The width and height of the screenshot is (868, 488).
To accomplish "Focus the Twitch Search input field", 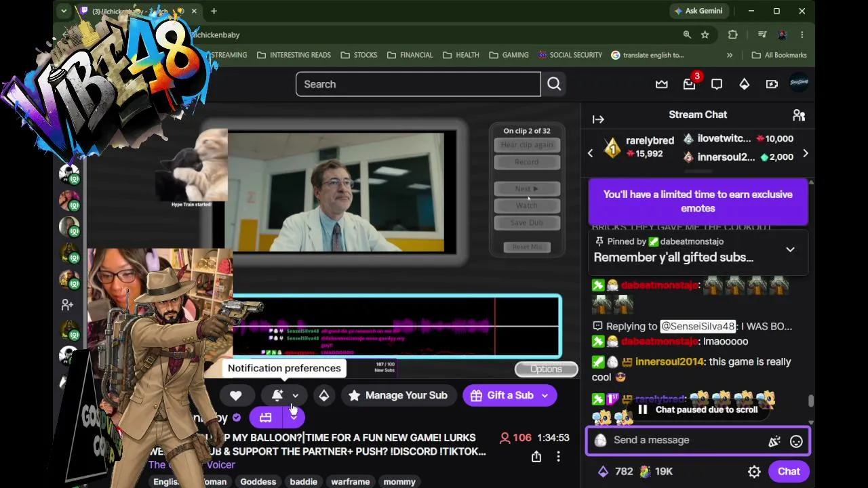I will (x=418, y=84).
